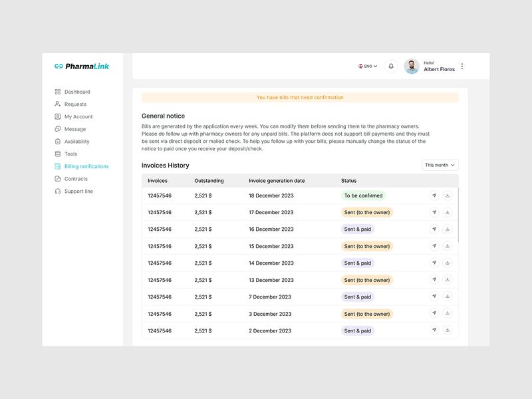Send the 16 December 2023 invoice
Viewport: 532px width, 399px height.
(x=434, y=229)
